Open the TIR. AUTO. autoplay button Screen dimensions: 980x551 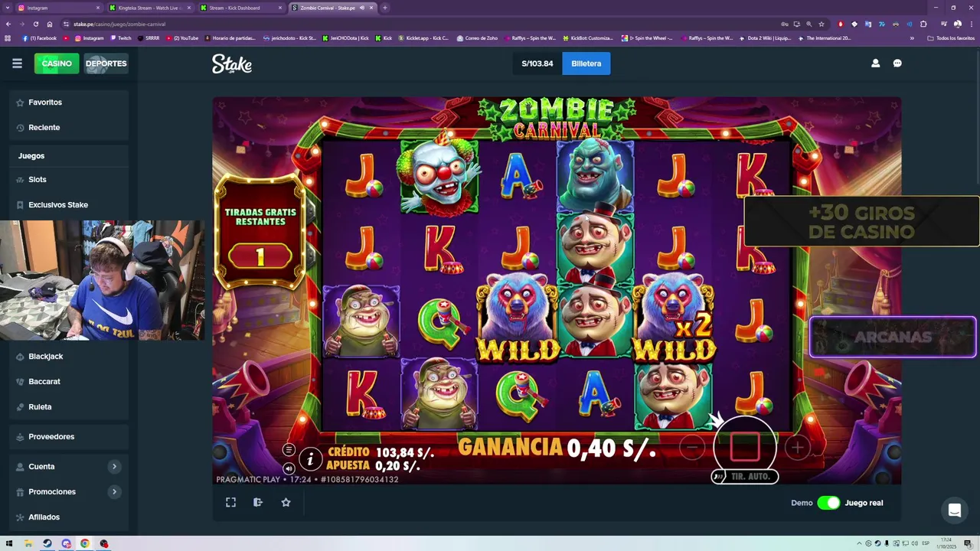(x=745, y=477)
